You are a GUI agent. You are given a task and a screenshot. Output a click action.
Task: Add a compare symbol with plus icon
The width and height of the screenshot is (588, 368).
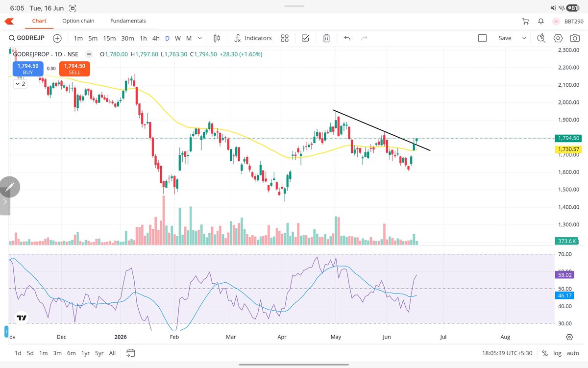tap(57, 38)
